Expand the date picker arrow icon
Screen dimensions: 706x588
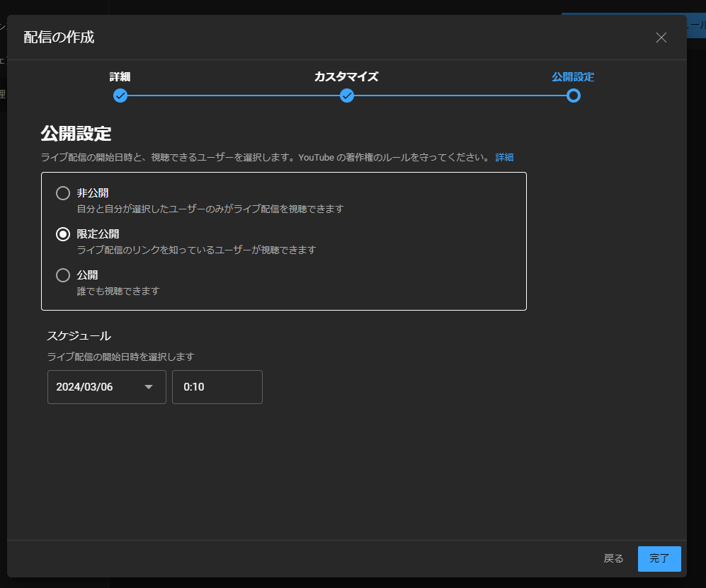[x=149, y=387]
